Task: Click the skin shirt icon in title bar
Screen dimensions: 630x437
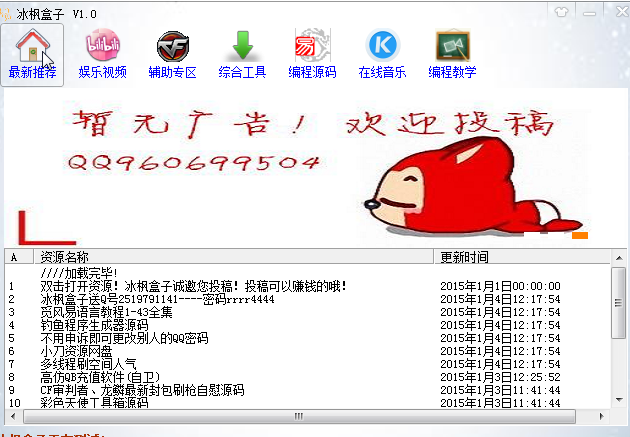Action: point(561,12)
